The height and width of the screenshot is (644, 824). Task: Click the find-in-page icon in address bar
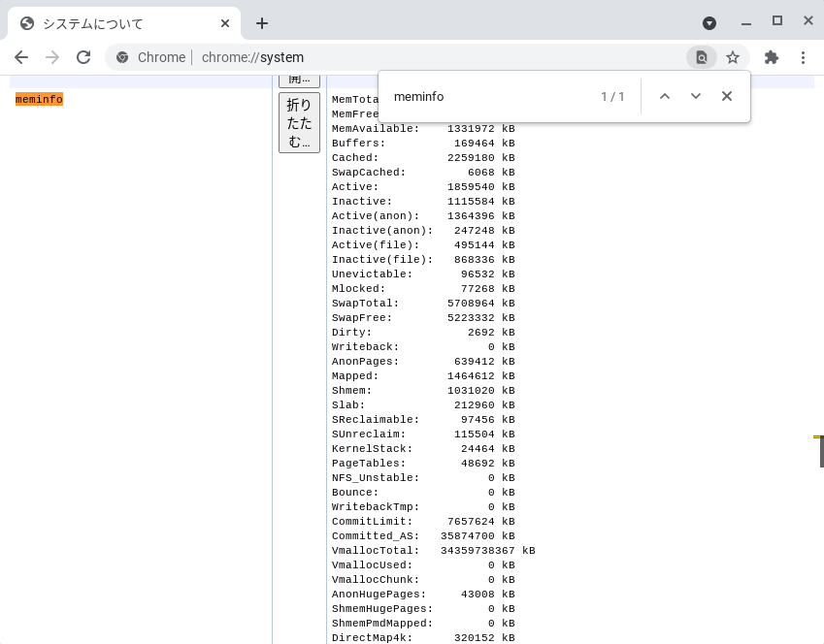[701, 57]
